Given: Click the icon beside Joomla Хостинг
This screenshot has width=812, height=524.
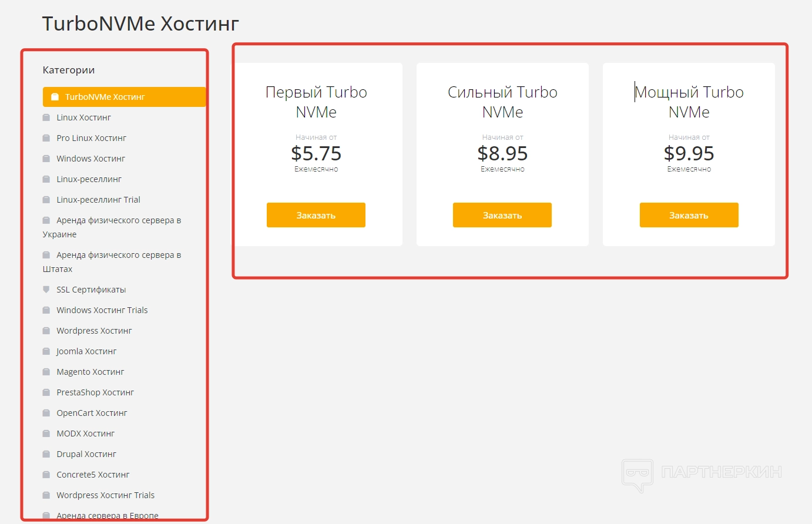Looking at the screenshot, I should pos(46,351).
